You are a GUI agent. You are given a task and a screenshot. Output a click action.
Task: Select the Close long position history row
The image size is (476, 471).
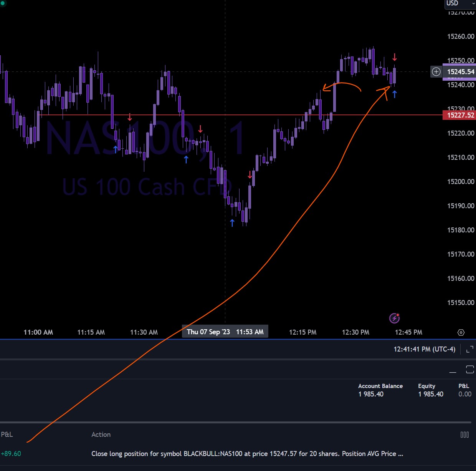click(247, 454)
